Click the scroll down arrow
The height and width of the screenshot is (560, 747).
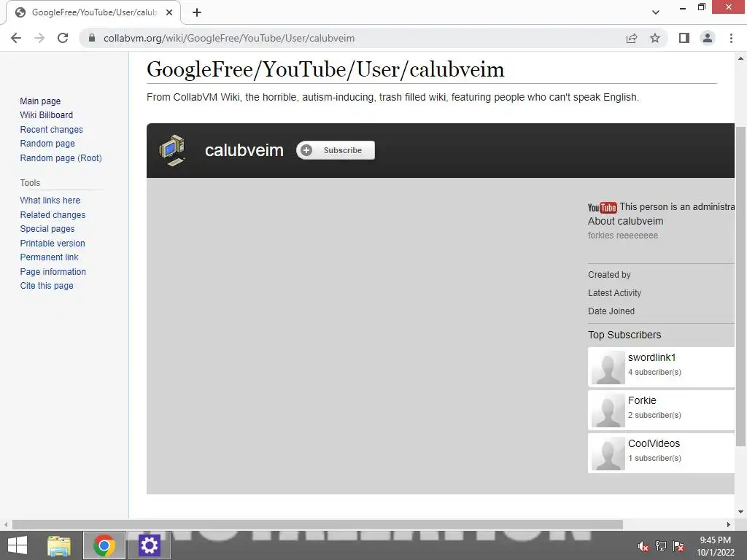click(740, 512)
